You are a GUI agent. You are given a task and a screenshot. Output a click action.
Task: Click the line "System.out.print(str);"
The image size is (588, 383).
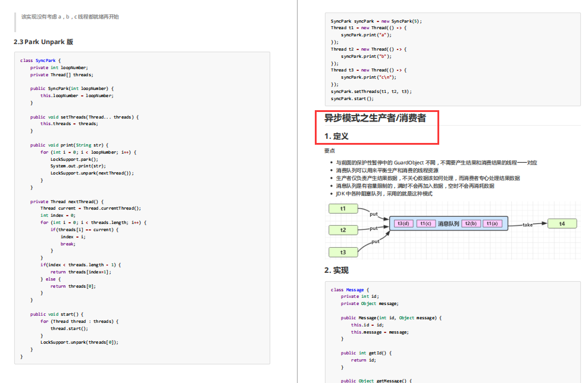[x=79, y=166]
